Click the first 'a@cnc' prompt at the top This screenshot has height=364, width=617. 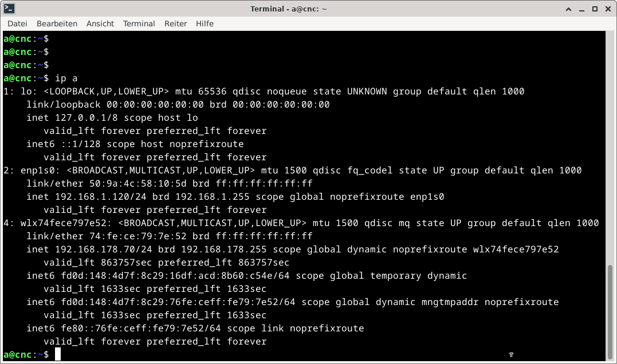[x=17, y=38]
